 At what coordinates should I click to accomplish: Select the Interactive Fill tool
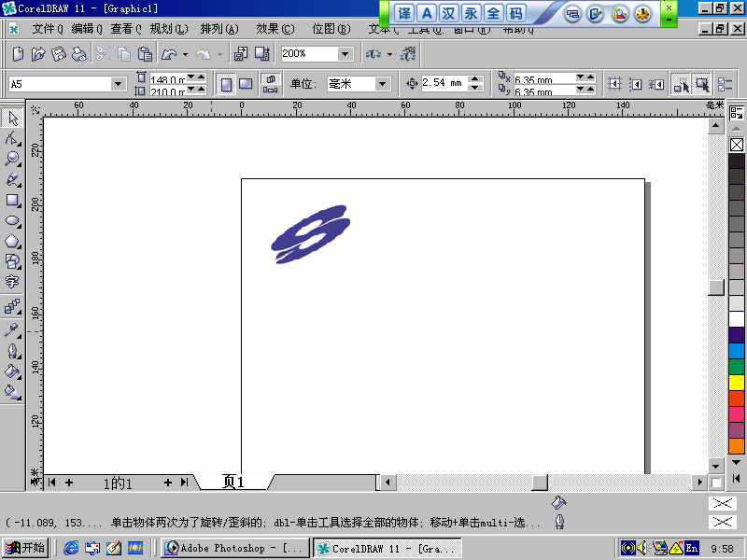[x=12, y=392]
